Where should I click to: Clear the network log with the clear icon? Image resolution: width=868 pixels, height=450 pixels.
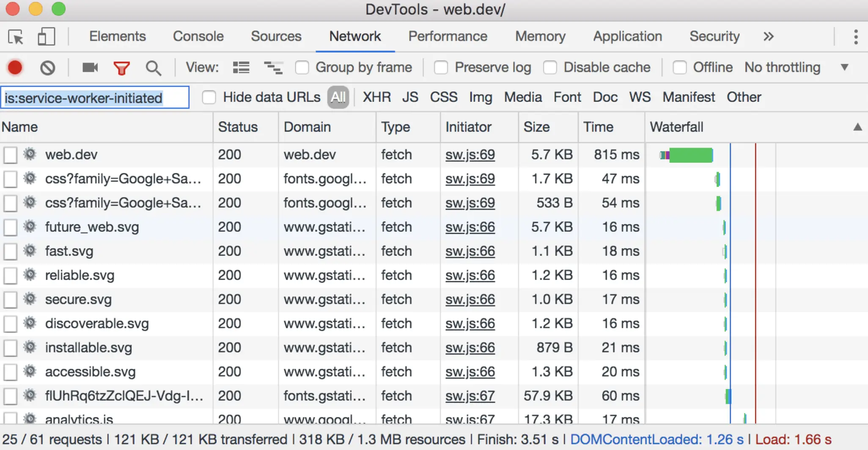47,68
